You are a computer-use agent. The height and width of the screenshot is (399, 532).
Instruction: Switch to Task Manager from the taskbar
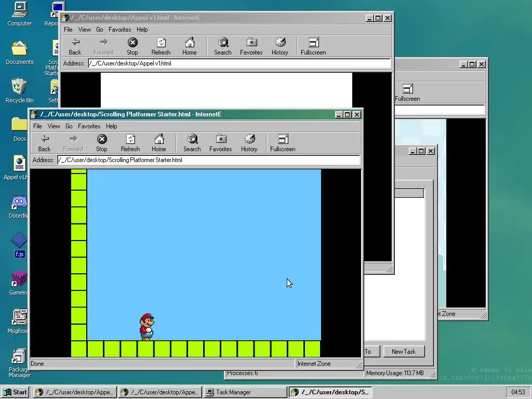click(245, 392)
